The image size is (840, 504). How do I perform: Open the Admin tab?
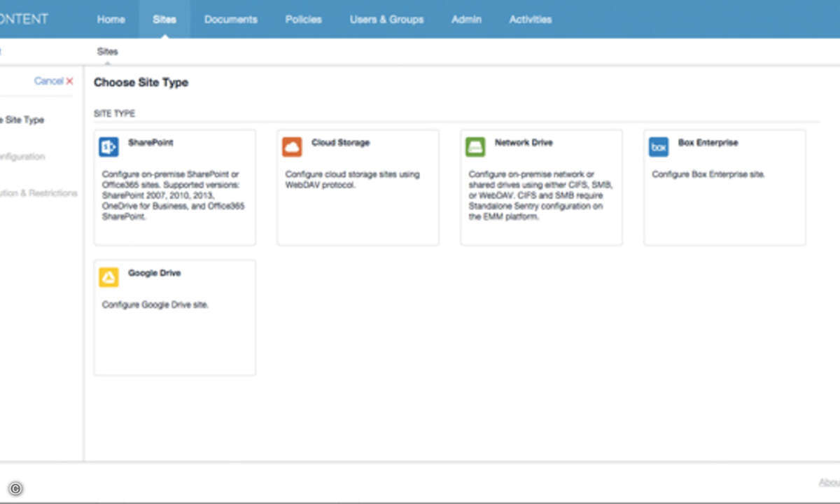[x=466, y=20]
